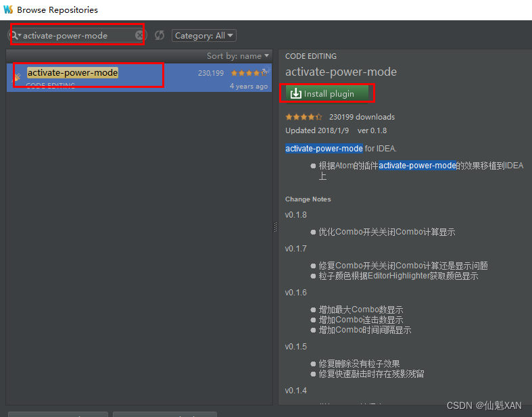The width and height of the screenshot is (532, 417).
Task: Click the v0.1.7 change note heading
Action: click(x=296, y=249)
